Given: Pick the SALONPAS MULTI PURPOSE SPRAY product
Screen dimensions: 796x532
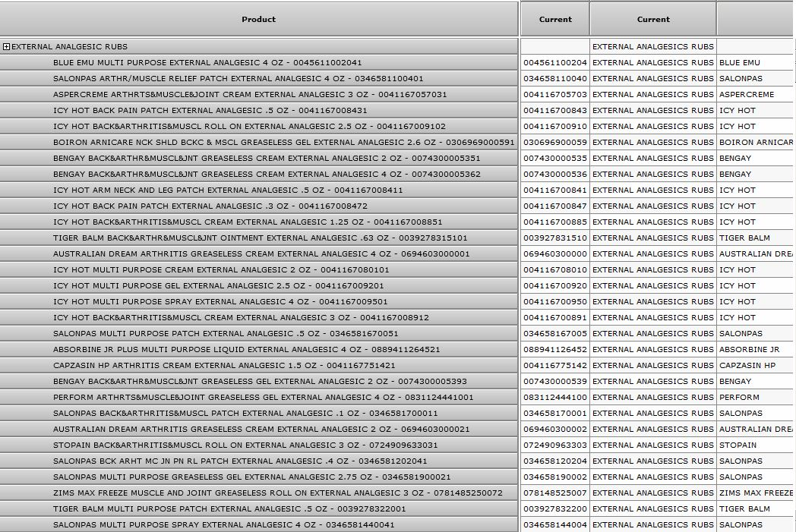Looking at the screenshot, I should (223, 525).
